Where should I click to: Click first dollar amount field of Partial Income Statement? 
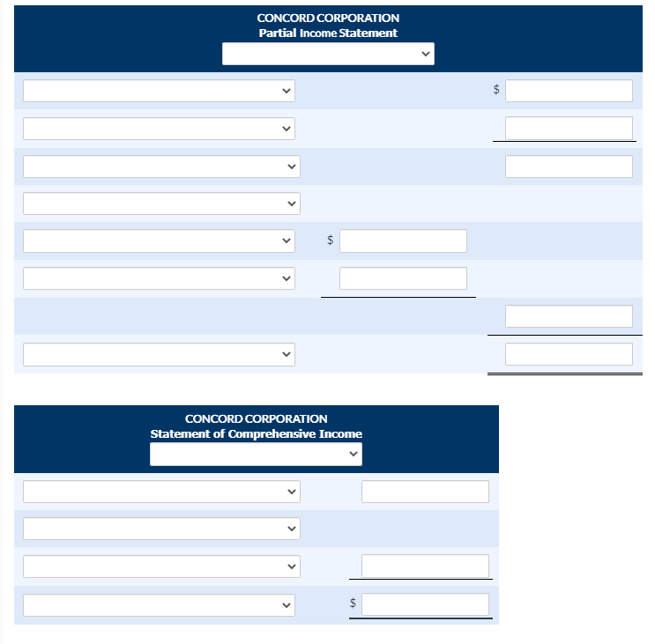click(x=569, y=91)
